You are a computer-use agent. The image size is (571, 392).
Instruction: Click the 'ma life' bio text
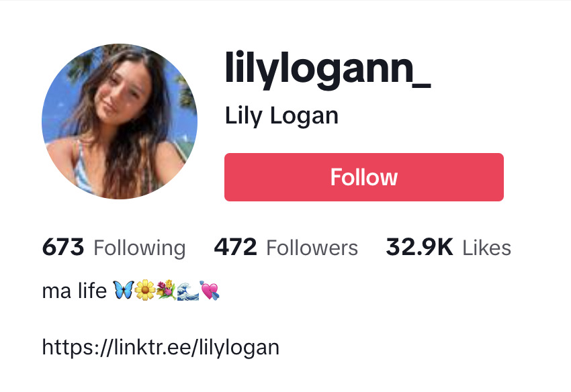[x=75, y=291]
